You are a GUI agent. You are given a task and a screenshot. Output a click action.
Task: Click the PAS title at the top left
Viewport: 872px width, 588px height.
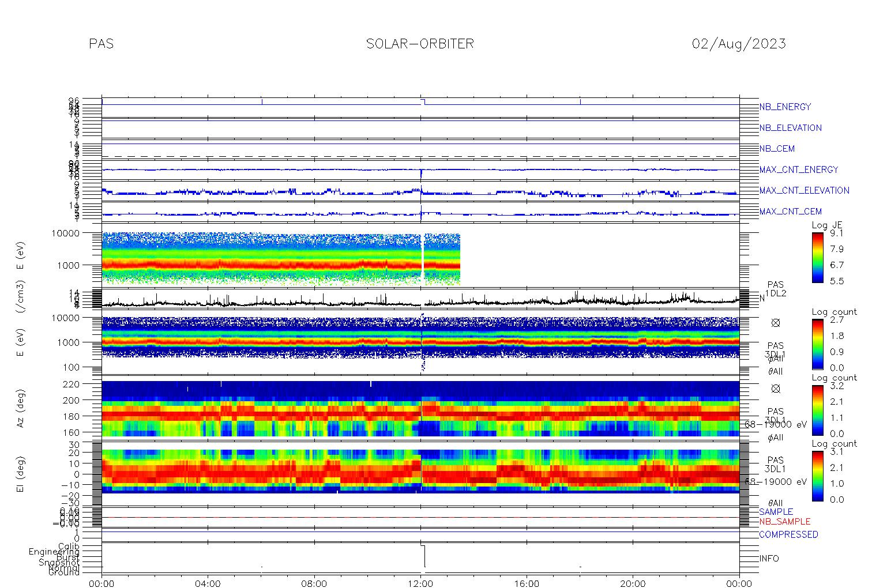point(102,44)
